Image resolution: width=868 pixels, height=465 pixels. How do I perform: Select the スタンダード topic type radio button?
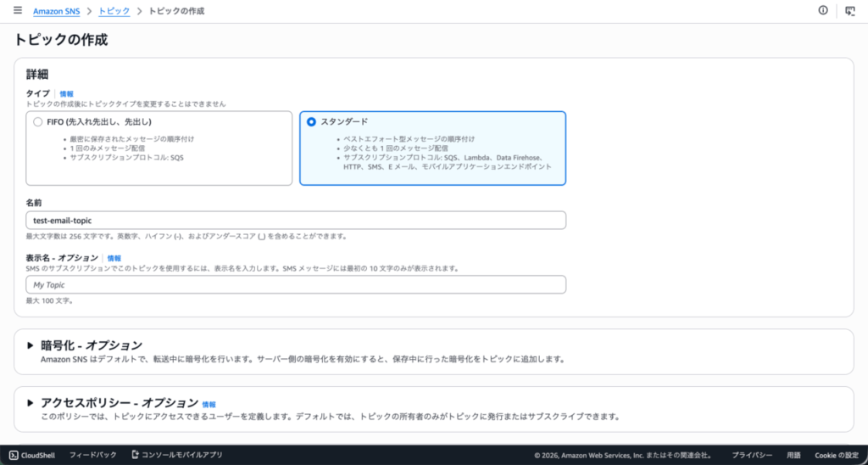pyautogui.click(x=311, y=121)
